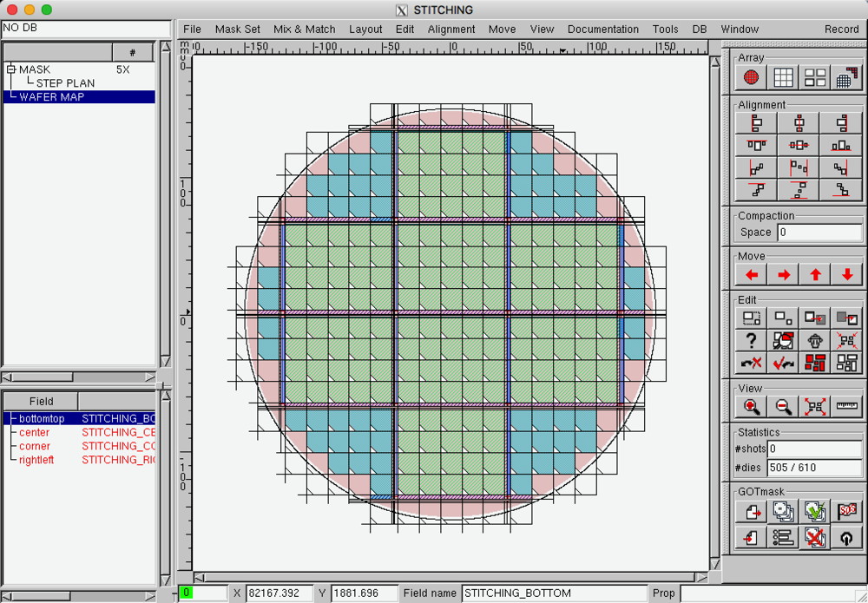Click the question mark icon in Edit
The image size is (868, 603).
click(752, 341)
